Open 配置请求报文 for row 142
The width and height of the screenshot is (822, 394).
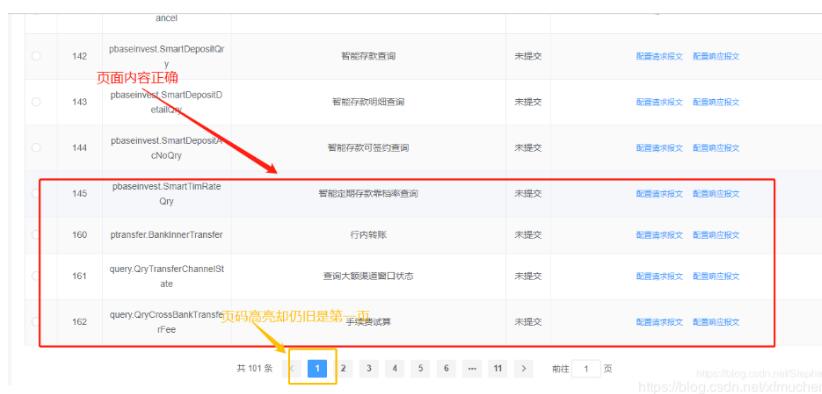[659, 56]
